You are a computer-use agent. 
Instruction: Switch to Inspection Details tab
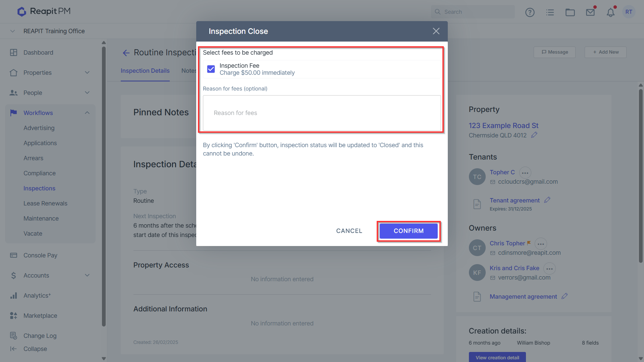click(x=145, y=71)
